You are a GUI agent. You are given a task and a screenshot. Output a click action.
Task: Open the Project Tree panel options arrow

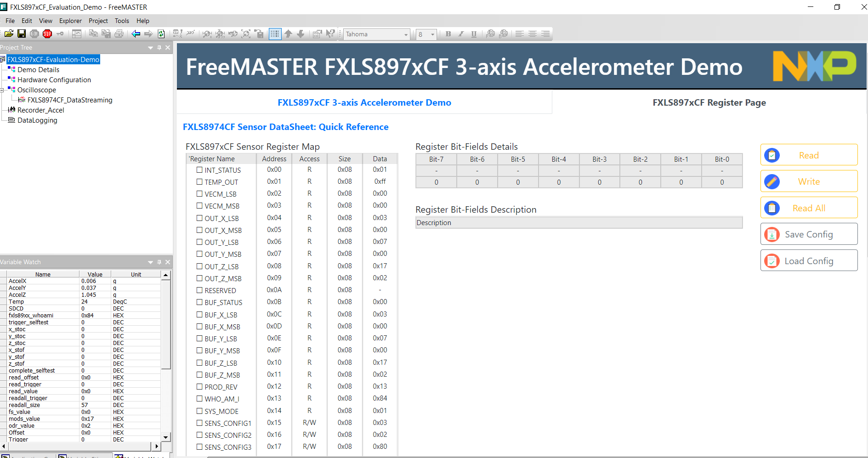tap(150, 47)
